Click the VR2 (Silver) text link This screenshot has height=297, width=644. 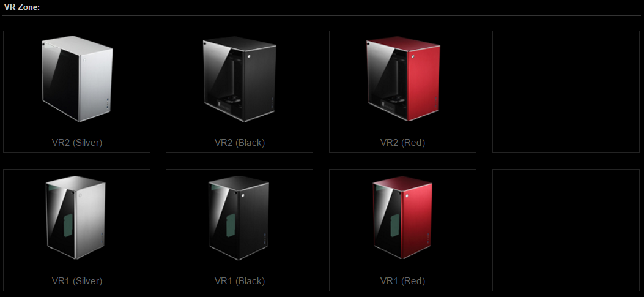[x=77, y=142]
